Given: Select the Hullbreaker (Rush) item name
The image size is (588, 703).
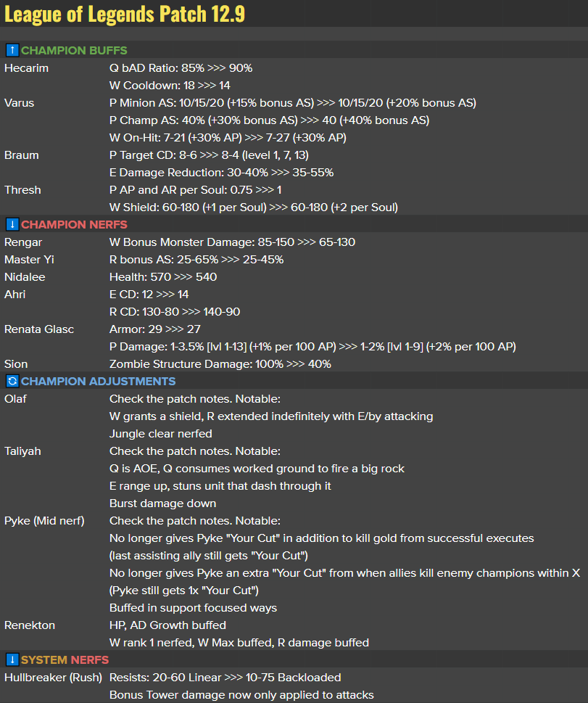Looking at the screenshot, I should pyautogui.click(x=51, y=677).
